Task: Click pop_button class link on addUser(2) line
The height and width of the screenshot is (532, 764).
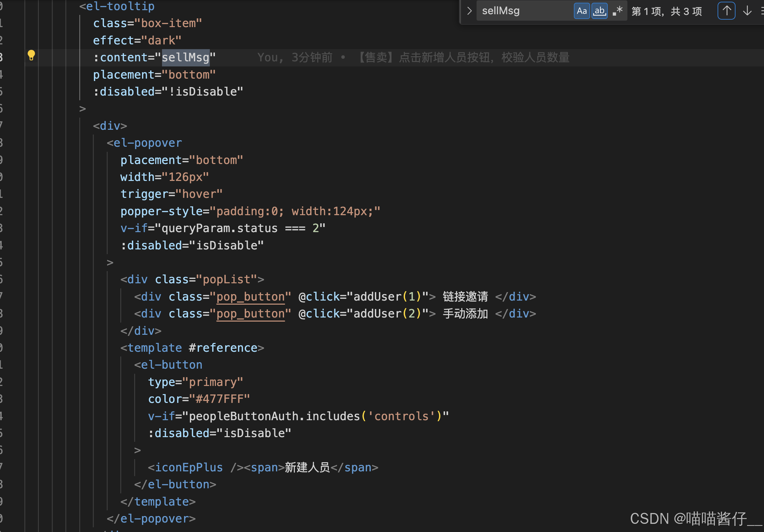Action: pos(250,314)
